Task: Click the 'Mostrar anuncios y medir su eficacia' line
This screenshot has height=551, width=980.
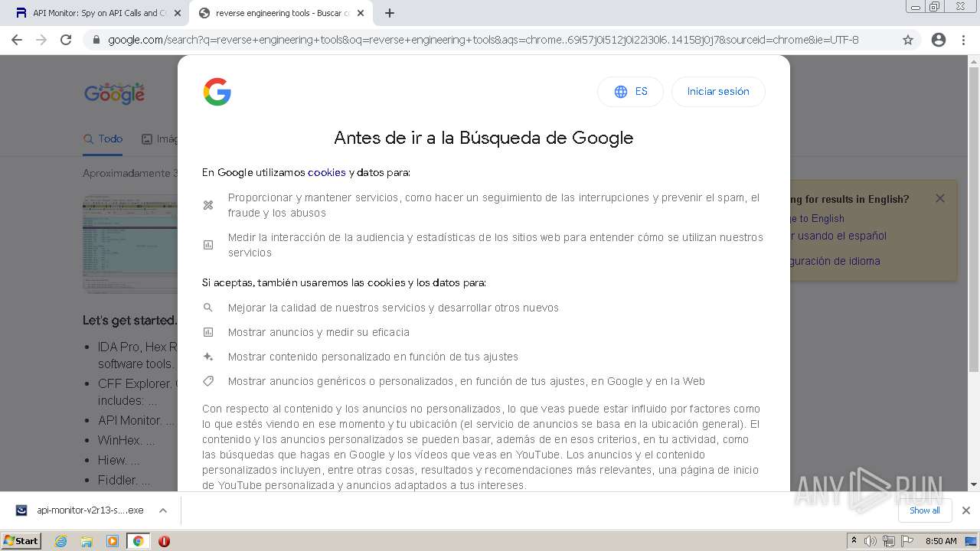Action: pyautogui.click(x=318, y=332)
